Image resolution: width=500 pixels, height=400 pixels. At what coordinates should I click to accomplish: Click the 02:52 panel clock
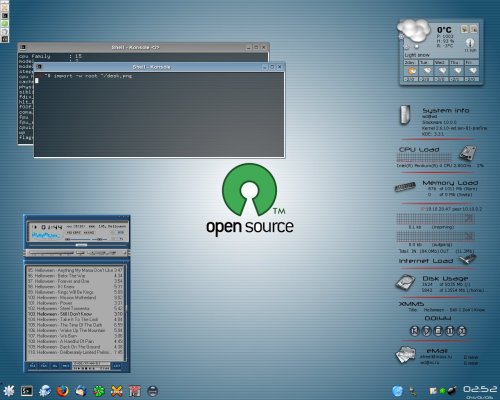[x=480, y=389]
